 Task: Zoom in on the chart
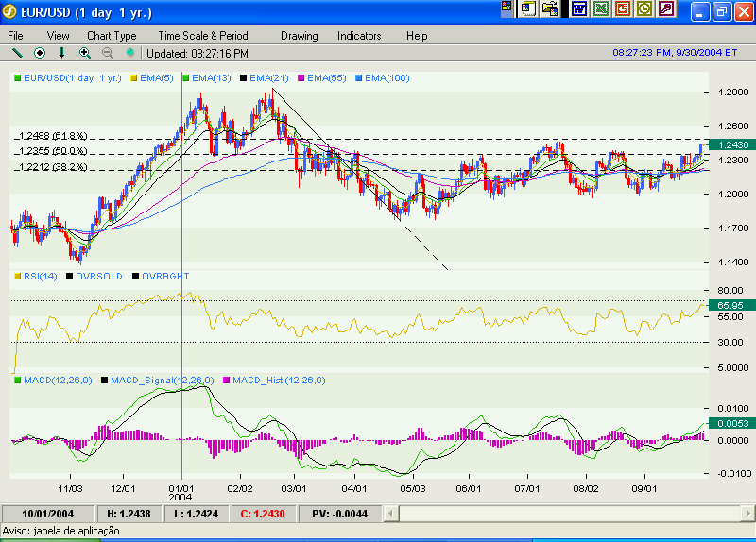[85, 53]
